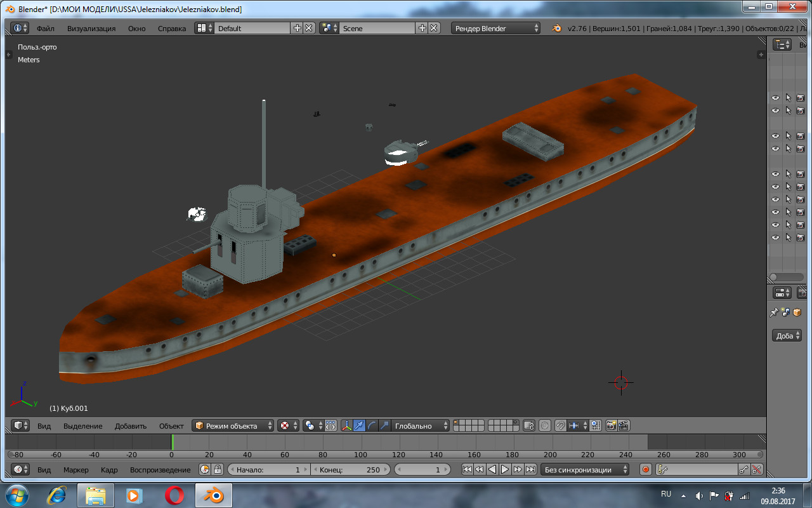The height and width of the screenshot is (508, 812).
Task: Click the Blender logo in the info header
Action: [x=556, y=28]
